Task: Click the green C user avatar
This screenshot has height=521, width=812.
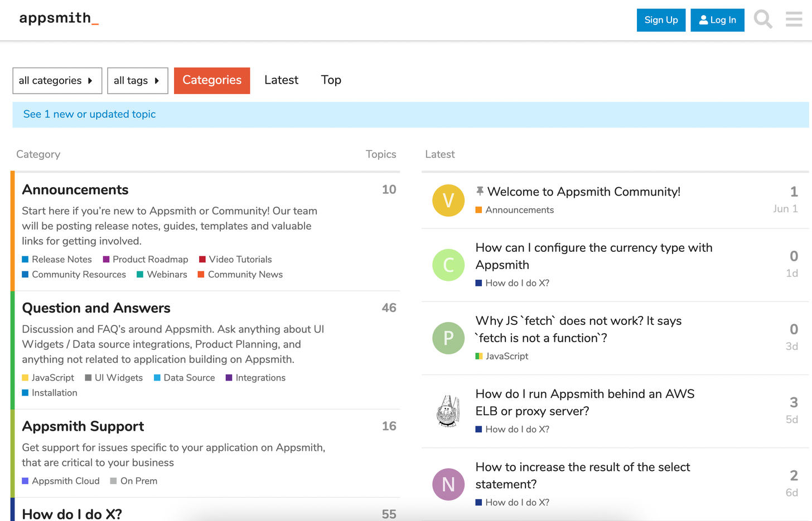Action: click(x=448, y=265)
